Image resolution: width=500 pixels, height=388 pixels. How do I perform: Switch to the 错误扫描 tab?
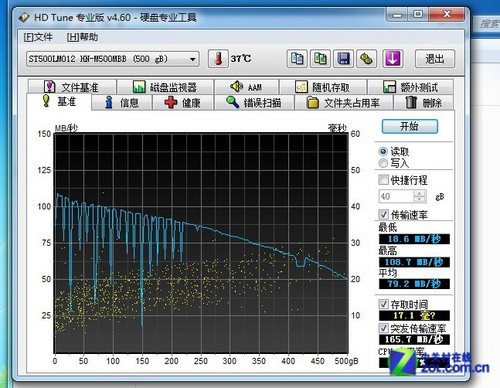click(254, 103)
